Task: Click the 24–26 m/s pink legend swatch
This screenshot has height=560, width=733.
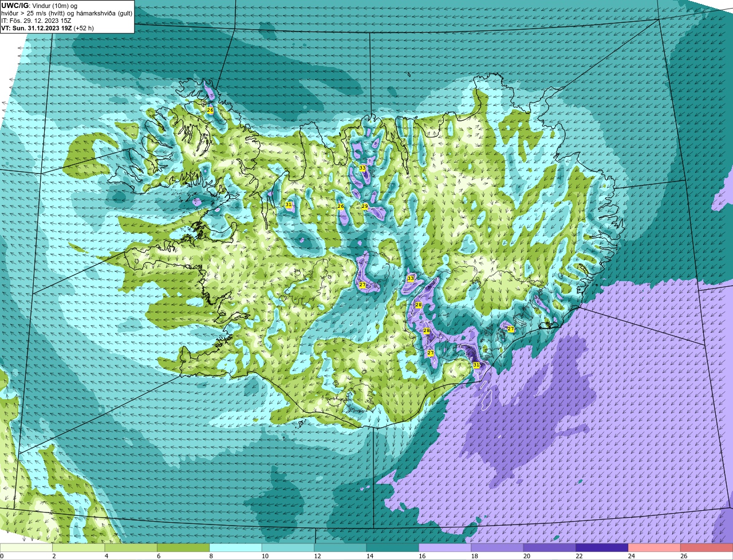Action: [x=655, y=547]
